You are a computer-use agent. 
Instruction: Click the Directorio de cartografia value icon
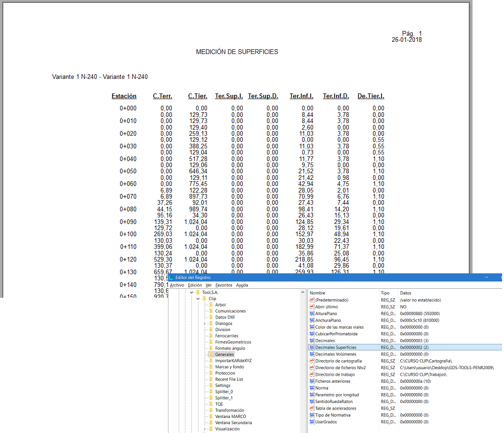tap(312, 361)
